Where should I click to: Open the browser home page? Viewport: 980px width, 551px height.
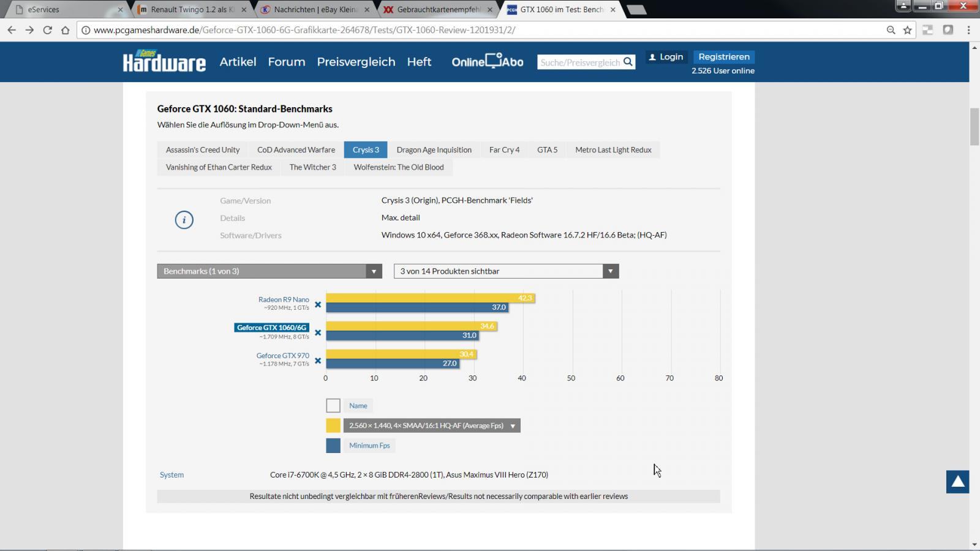(x=65, y=30)
